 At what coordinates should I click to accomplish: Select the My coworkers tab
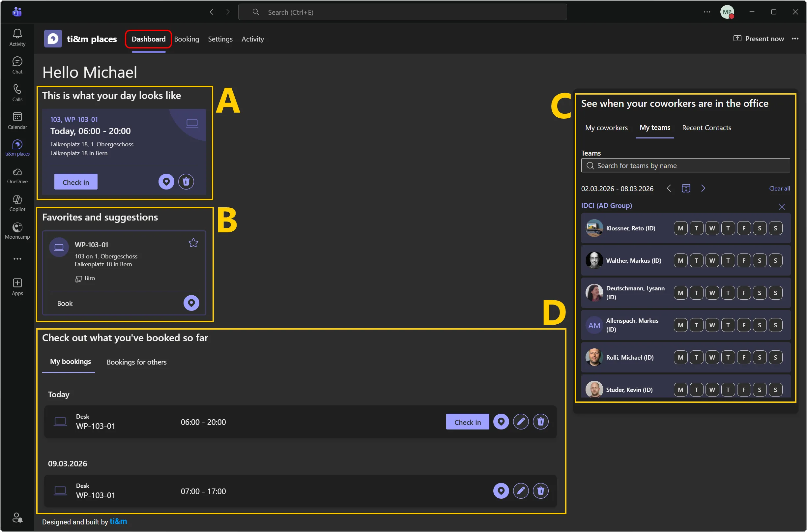point(606,128)
